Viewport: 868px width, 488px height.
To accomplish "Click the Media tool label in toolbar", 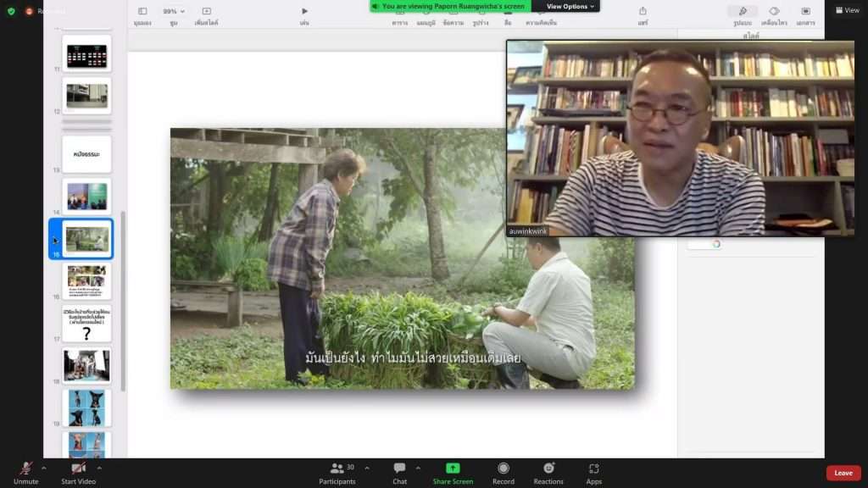I will pos(508,23).
